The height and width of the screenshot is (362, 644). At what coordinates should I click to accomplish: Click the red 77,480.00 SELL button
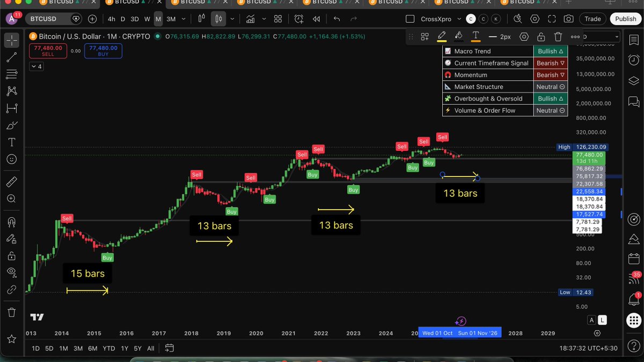tap(48, 50)
